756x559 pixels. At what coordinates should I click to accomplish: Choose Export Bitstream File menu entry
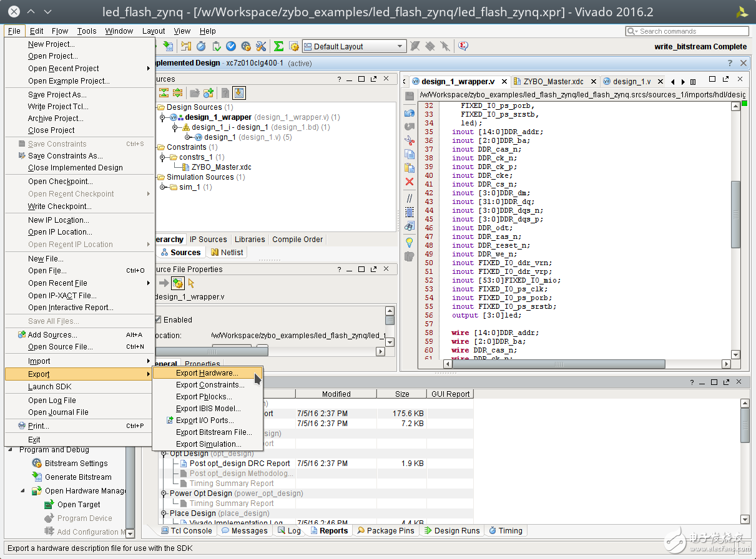(x=214, y=432)
